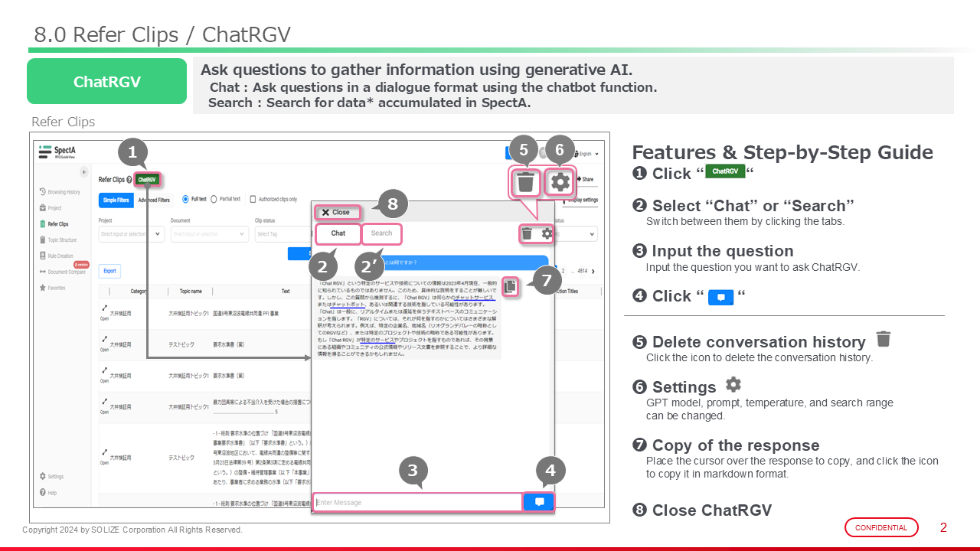Click the green ChatRGV button
Screen dimensions: 980x551
tap(148, 180)
